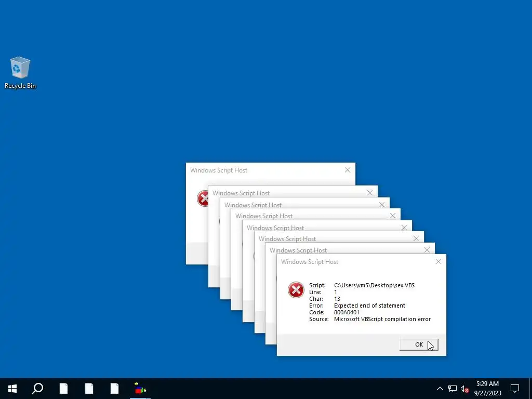Open the notification center icon
The height and width of the screenshot is (399, 532).
[515, 389]
